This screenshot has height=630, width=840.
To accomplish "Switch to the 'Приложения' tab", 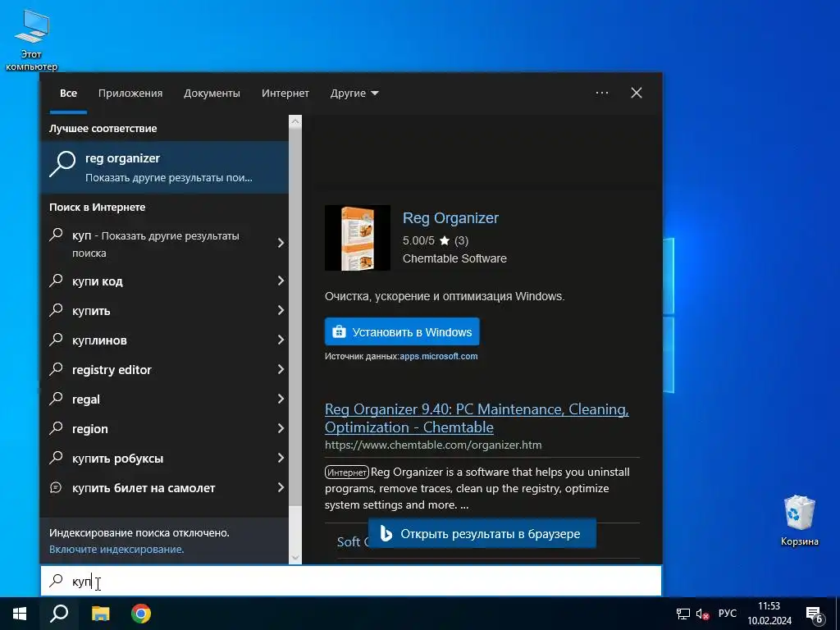I will [x=130, y=94].
